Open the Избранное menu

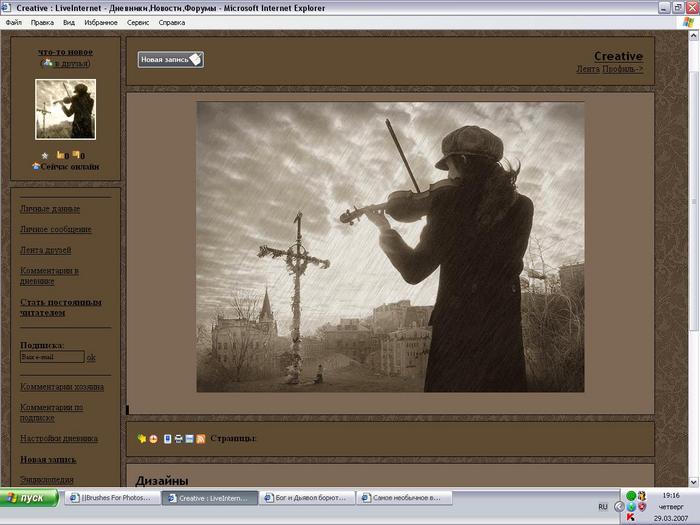point(100,21)
